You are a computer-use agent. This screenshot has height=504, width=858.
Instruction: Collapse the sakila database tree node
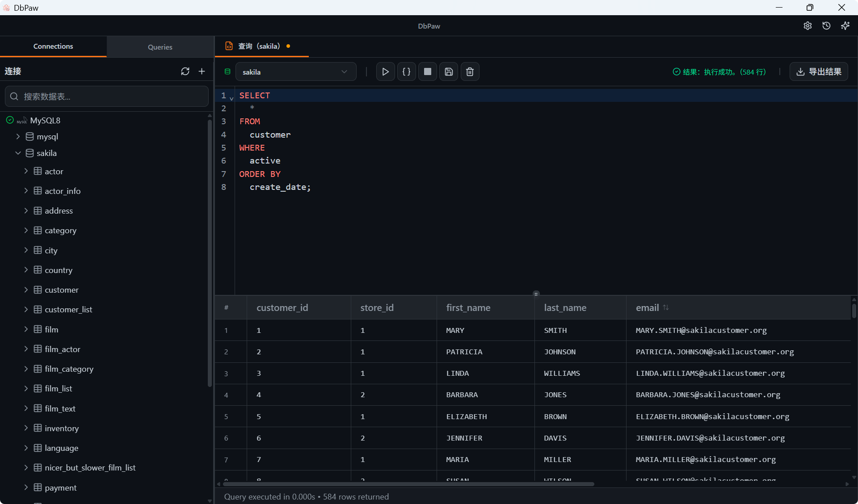18,153
